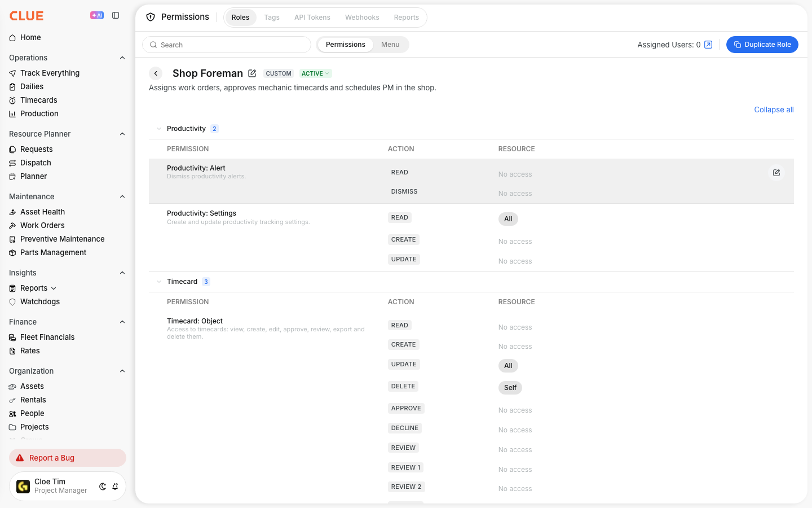Image resolution: width=812 pixels, height=508 pixels.
Task: Edit the Shop Foreman role name
Action: coord(252,73)
